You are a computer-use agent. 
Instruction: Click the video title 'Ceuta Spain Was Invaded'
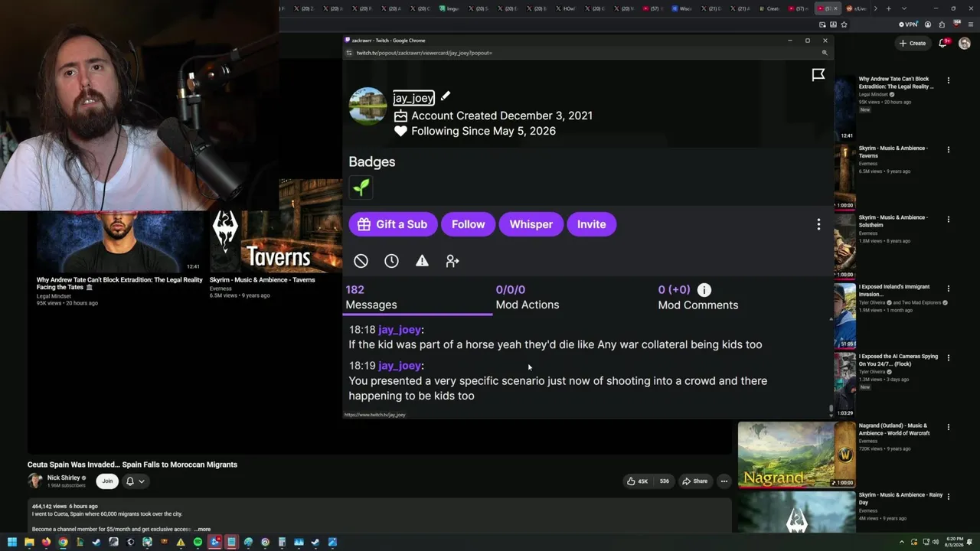[x=132, y=465]
